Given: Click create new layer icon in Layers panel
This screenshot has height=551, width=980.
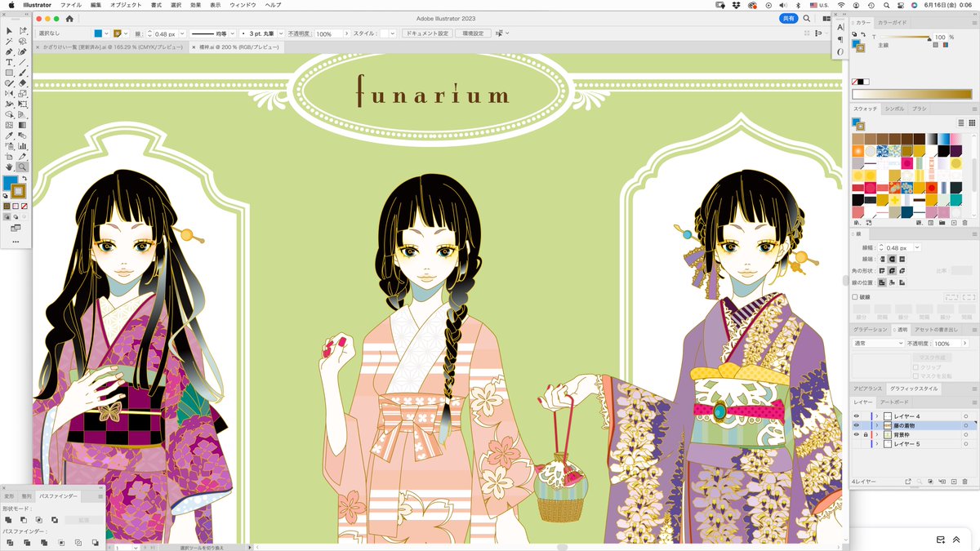Looking at the screenshot, I should pyautogui.click(x=953, y=482).
